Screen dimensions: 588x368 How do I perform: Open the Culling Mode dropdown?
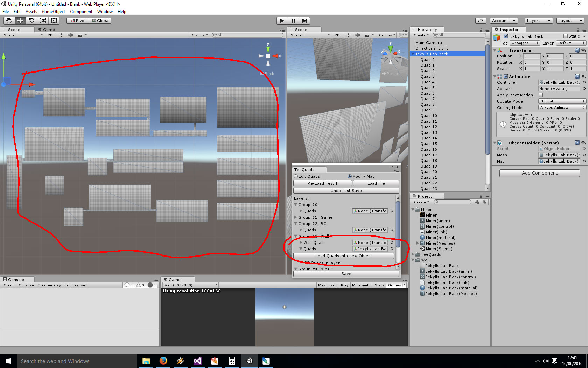(562, 108)
